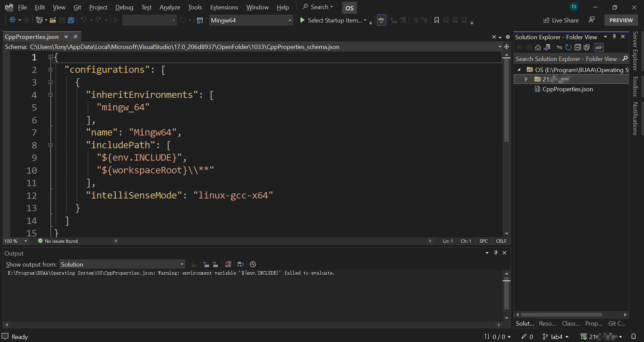Expand the folder under OS in Solution Explorer

click(526, 79)
